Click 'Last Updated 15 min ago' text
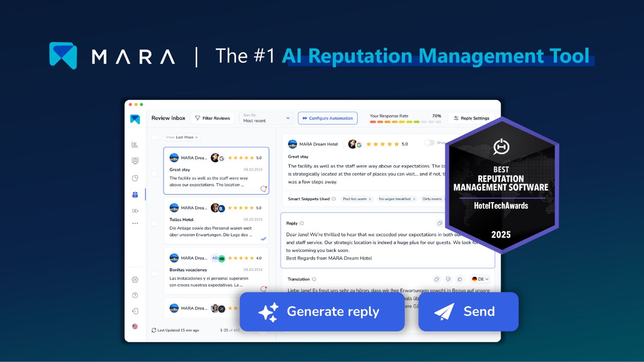 178,330
